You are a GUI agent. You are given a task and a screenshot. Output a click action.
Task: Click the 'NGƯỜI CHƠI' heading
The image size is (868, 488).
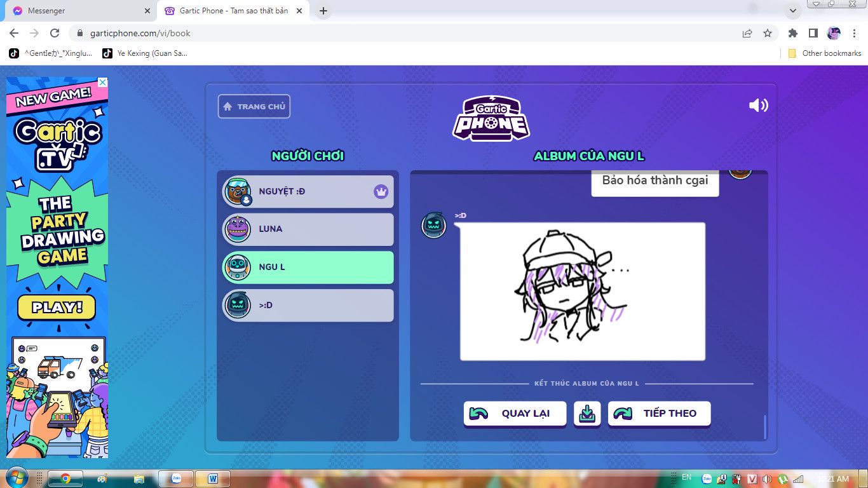coord(308,156)
